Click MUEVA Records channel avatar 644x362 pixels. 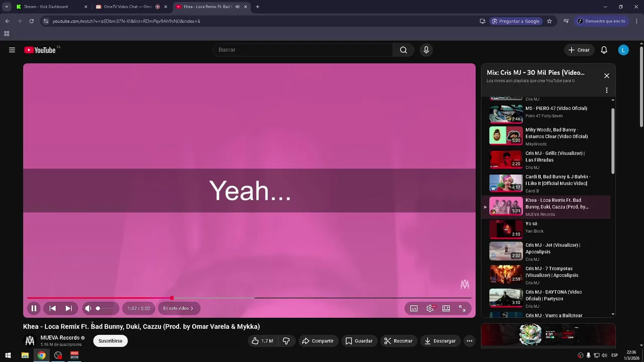coord(30,341)
